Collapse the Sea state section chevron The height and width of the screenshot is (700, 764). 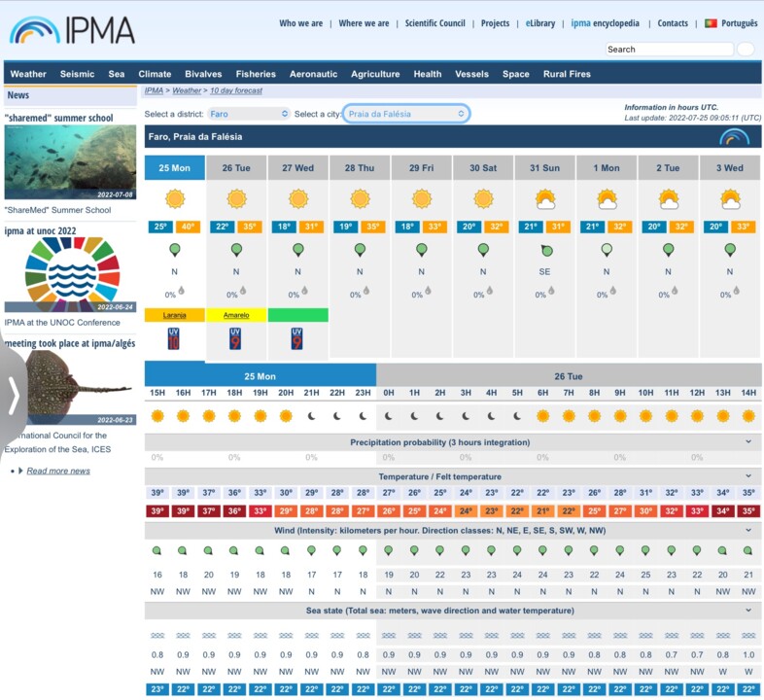(x=748, y=610)
